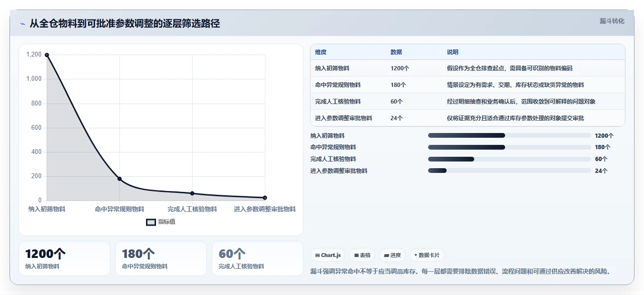Click table cell 完成人工核验物料 in third row
The height and width of the screenshot is (295, 644).
tap(338, 102)
